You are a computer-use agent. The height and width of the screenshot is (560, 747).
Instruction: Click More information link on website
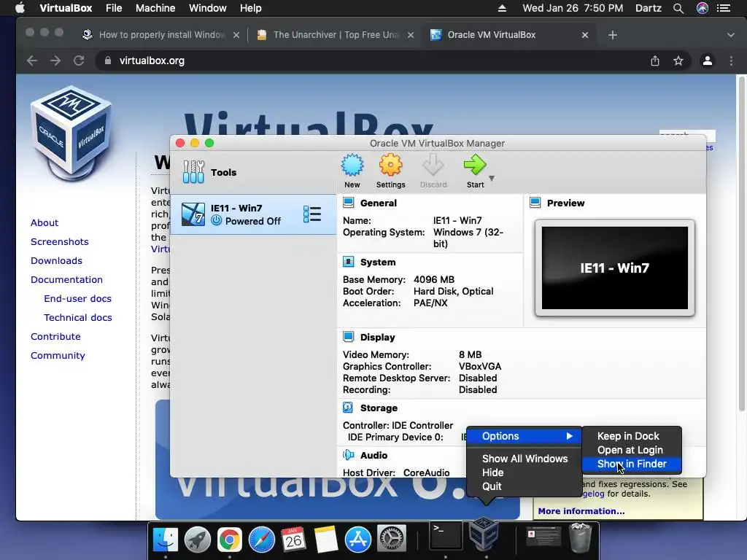point(581,511)
